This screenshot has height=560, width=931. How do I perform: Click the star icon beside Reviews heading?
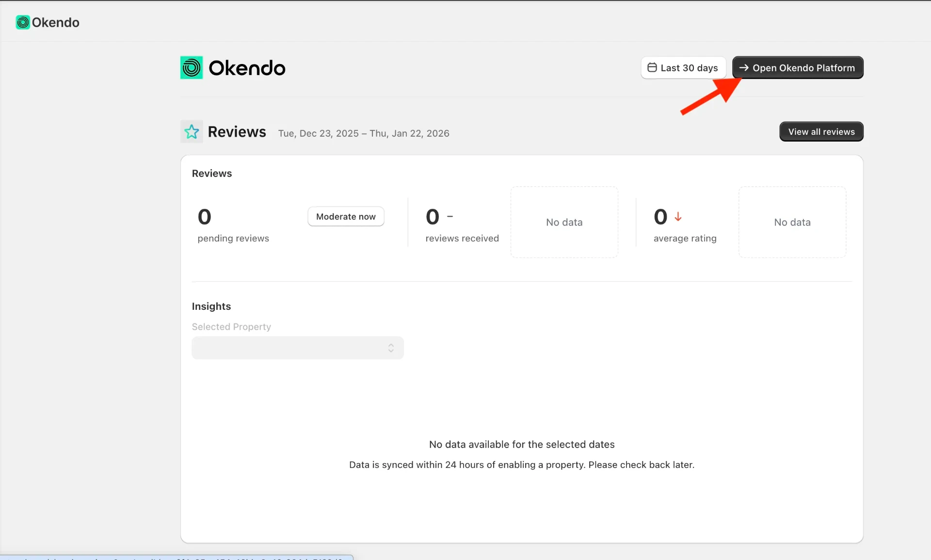coord(192,131)
